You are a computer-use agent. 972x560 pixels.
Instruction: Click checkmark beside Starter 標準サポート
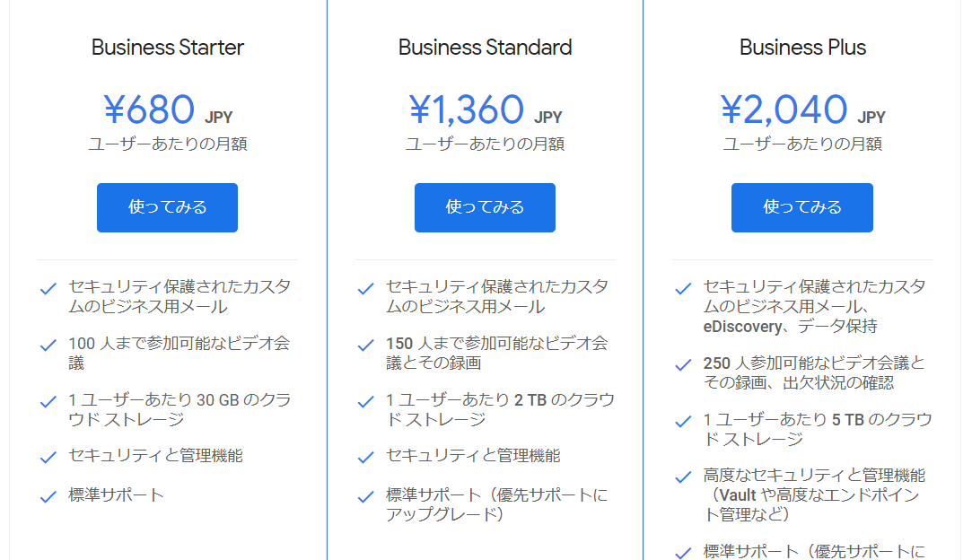coord(48,497)
